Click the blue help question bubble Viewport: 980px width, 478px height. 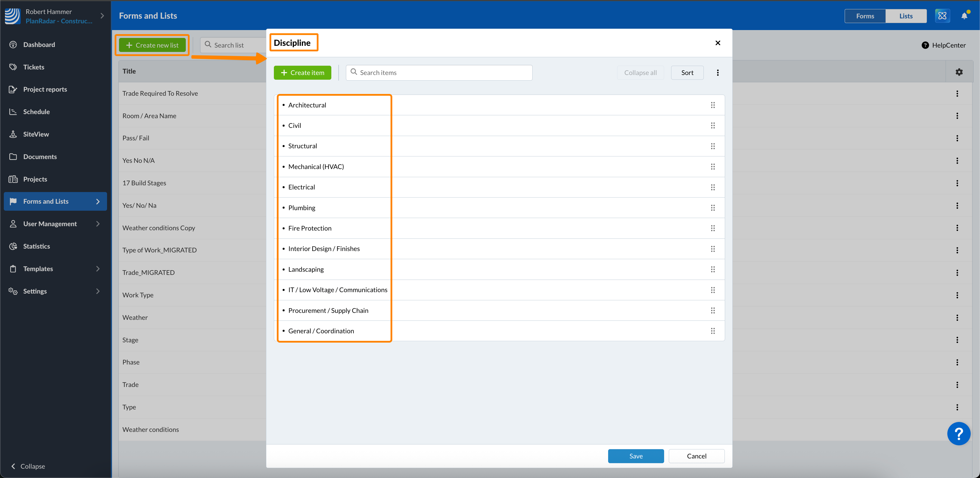click(958, 433)
